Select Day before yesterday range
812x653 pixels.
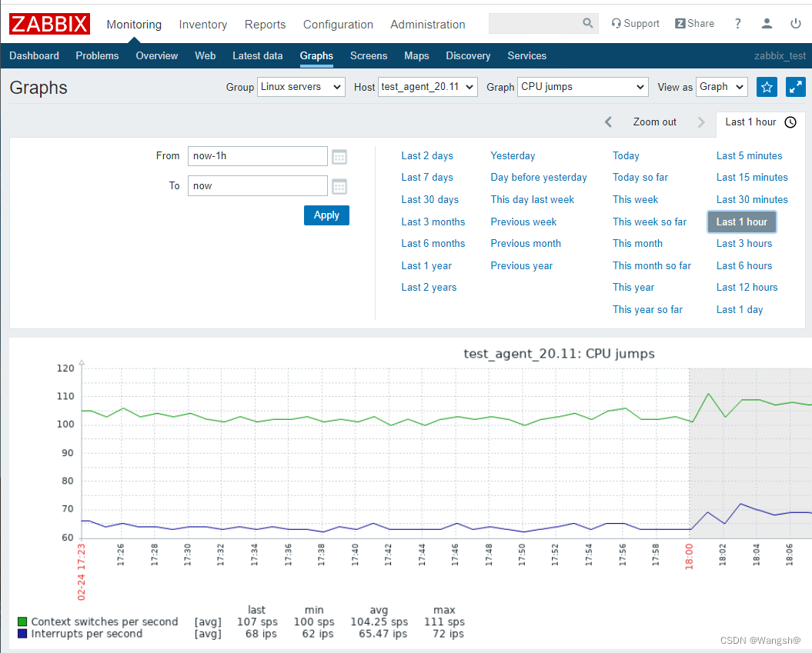coord(539,178)
